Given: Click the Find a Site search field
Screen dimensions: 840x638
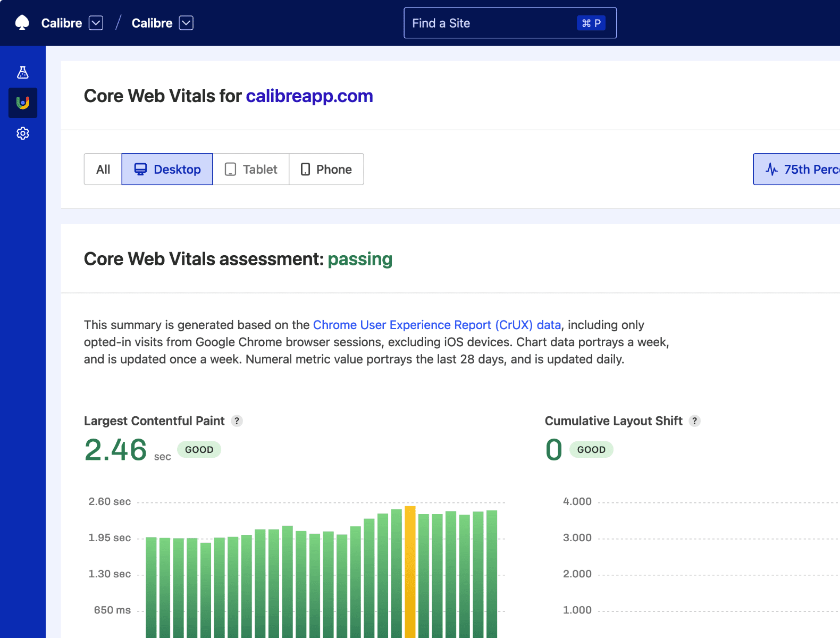Looking at the screenshot, I should 489,23.
